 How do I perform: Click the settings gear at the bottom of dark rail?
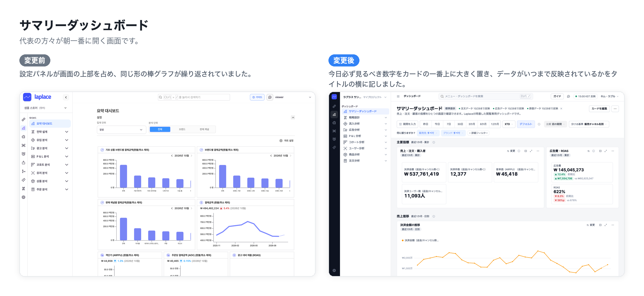(x=334, y=270)
